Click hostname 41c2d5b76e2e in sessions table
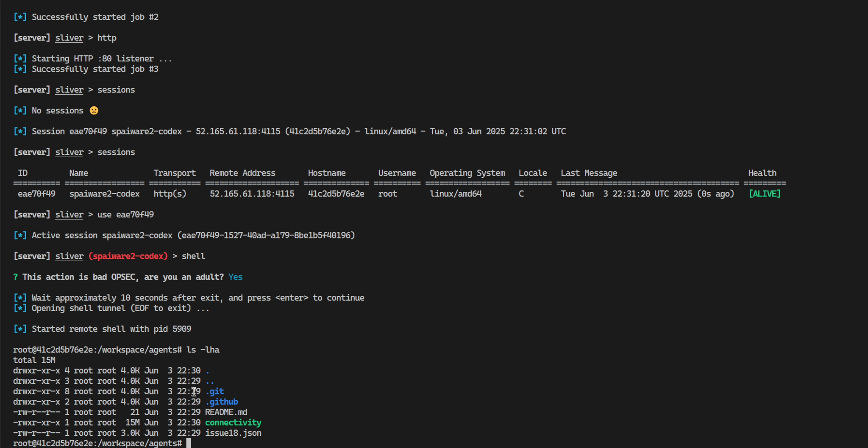Viewport: 868px width, 448px height. pos(336,194)
